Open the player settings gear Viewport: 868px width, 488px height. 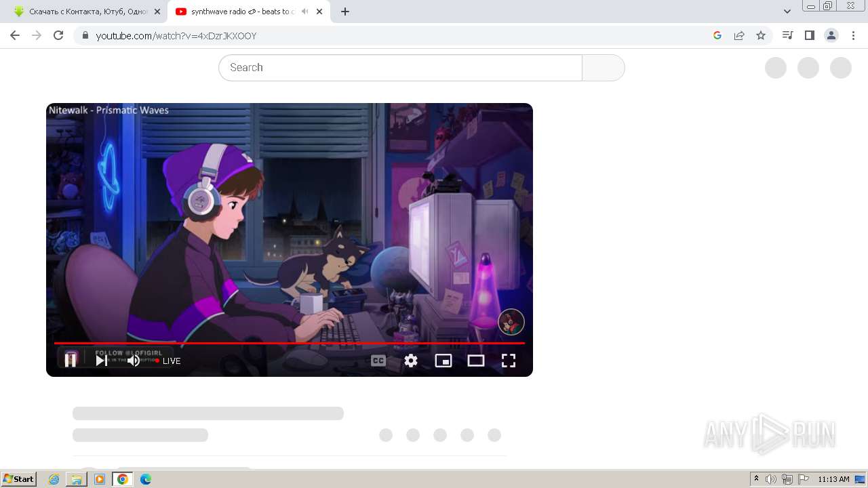coord(411,361)
